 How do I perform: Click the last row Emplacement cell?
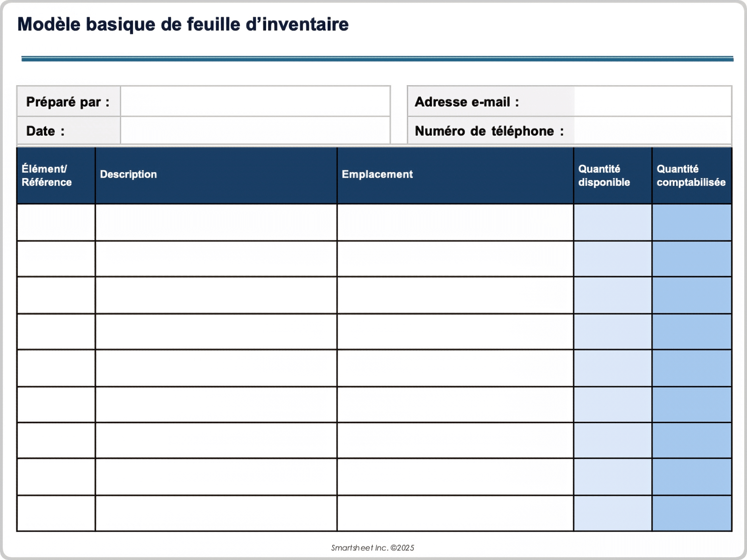coord(455,513)
